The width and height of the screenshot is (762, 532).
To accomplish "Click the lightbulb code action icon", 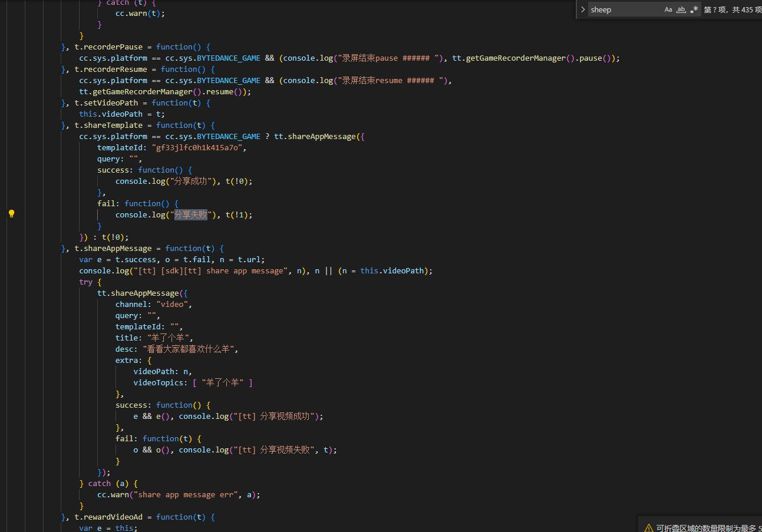I will [11, 214].
